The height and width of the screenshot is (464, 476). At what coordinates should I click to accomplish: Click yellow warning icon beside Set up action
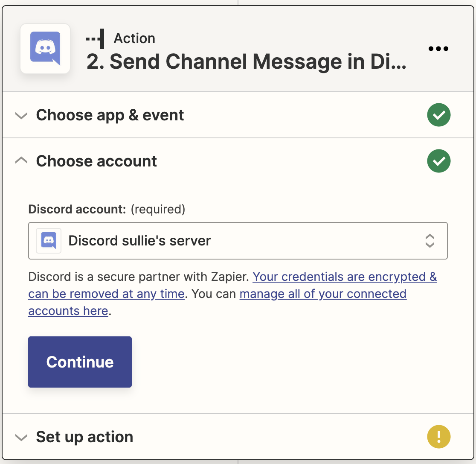(x=438, y=437)
